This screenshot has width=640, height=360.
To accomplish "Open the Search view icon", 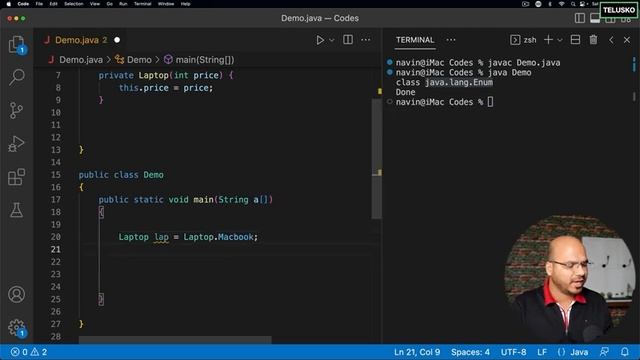I will [x=17, y=77].
